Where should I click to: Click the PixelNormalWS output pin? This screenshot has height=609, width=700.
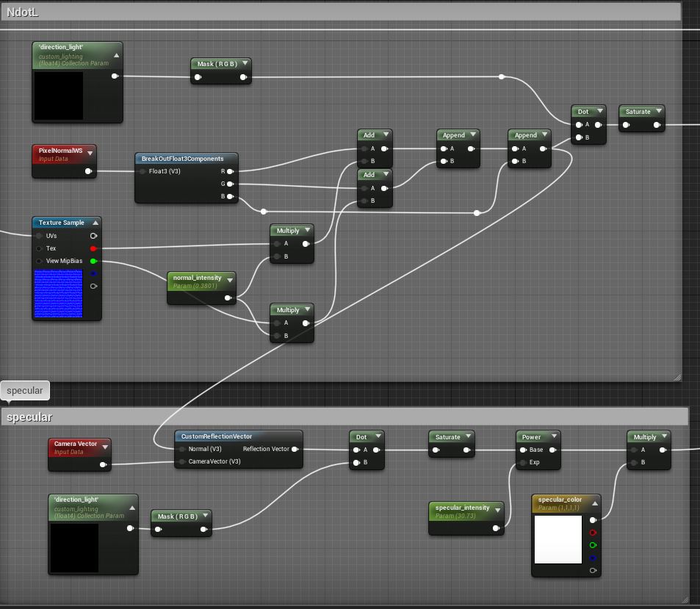[x=88, y=171]
